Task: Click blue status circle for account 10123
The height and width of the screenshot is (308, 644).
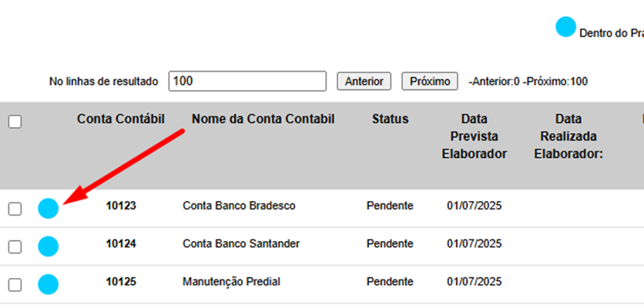Action: click(49, 208)
